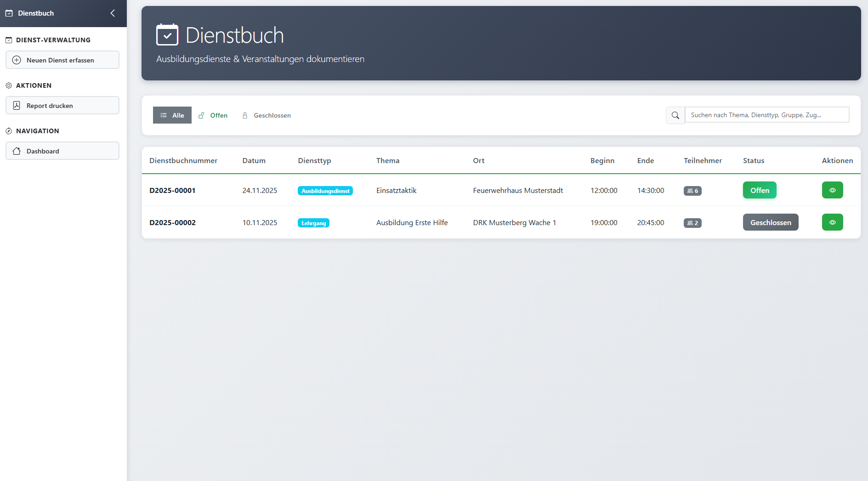The width and height of the screenshot is (868, 481).
Task: Filter by Geschlossen entries tab
Action: (x=267, y=115)
